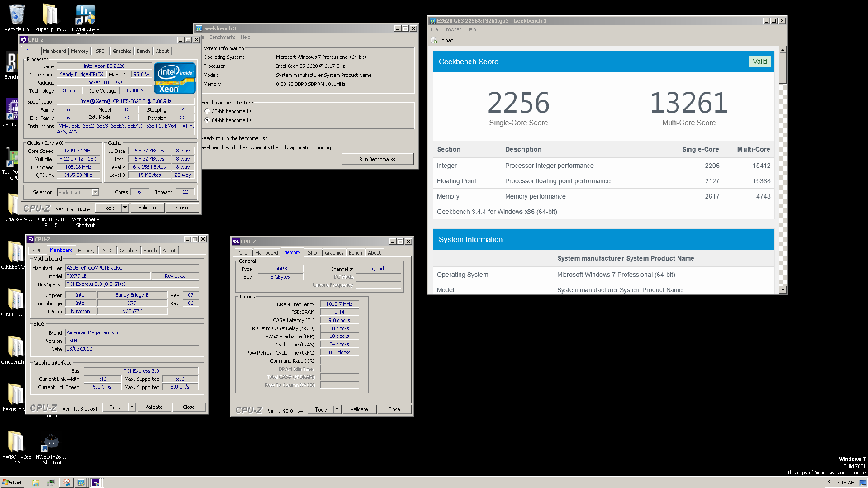Click the Memory row multi-core value 4748
The height and width of the screenshot is (488, 868).
coord(763,196)
